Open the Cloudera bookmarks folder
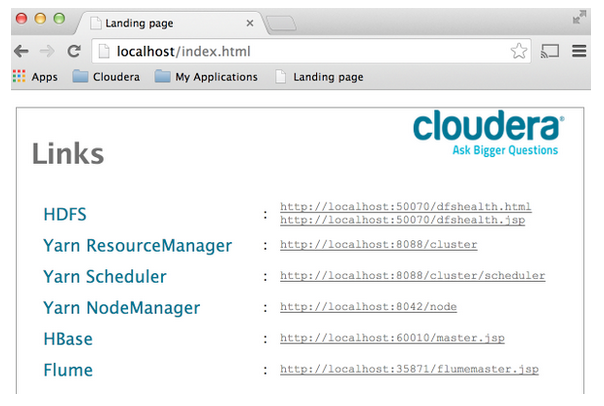This screenshot has height=406, width=604. pyautogui.click(x=107, y=76)
